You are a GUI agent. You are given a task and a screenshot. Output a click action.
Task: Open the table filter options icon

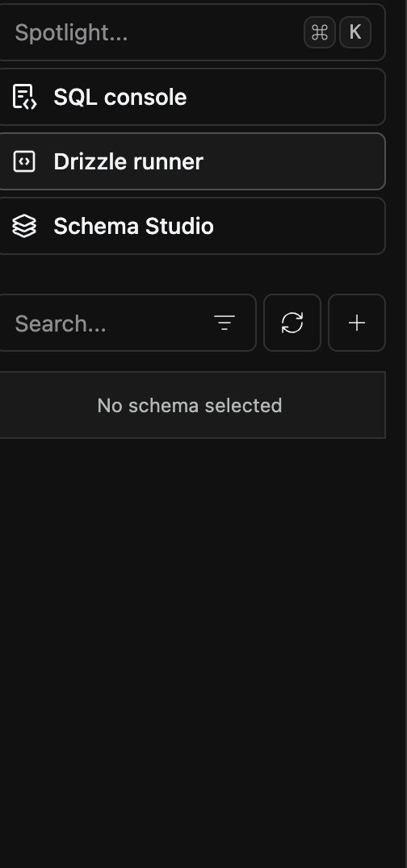[x=224, y=323]
